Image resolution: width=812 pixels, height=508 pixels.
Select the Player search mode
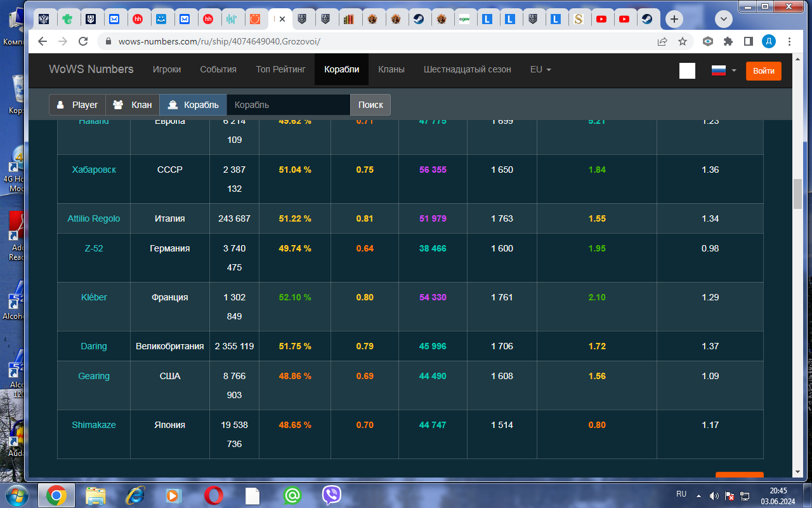pyautogui.click(x=77, y=105)
